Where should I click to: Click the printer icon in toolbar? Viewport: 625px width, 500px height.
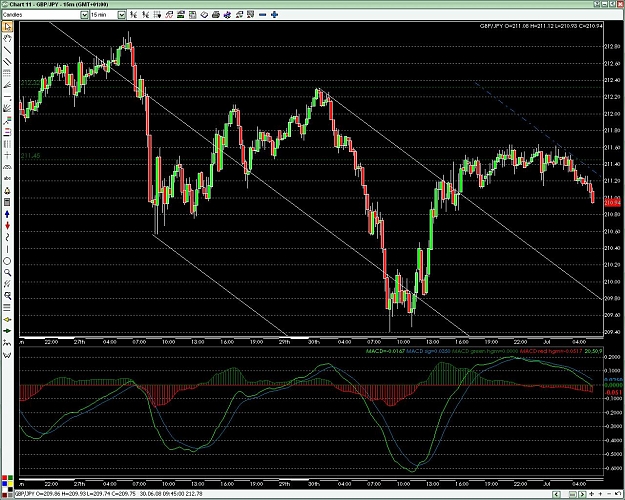(x=216, y=15)
